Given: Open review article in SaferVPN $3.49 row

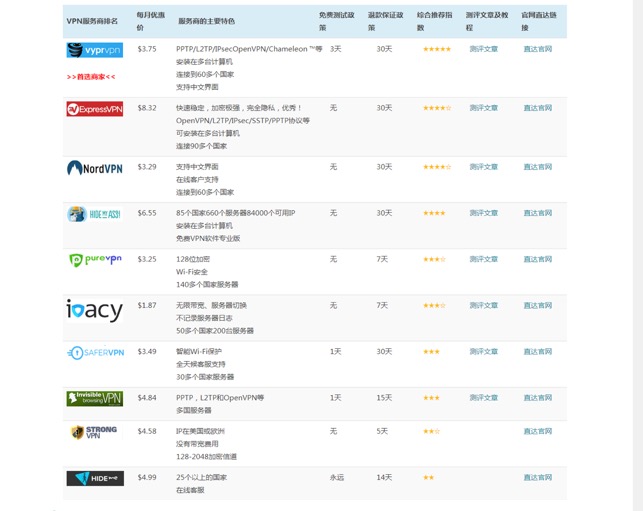Looking at the screenshot, I should (484, 351).
